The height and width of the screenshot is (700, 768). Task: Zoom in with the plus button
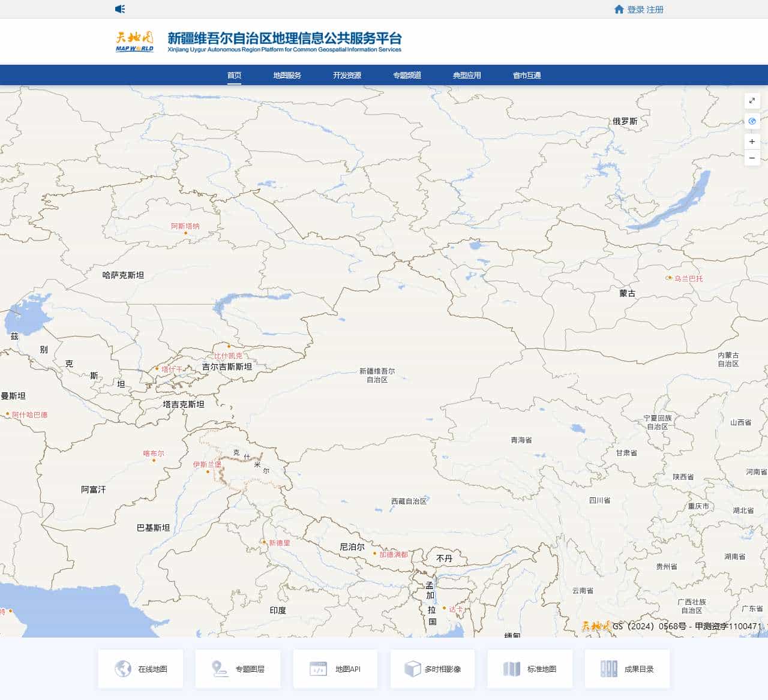752,142
